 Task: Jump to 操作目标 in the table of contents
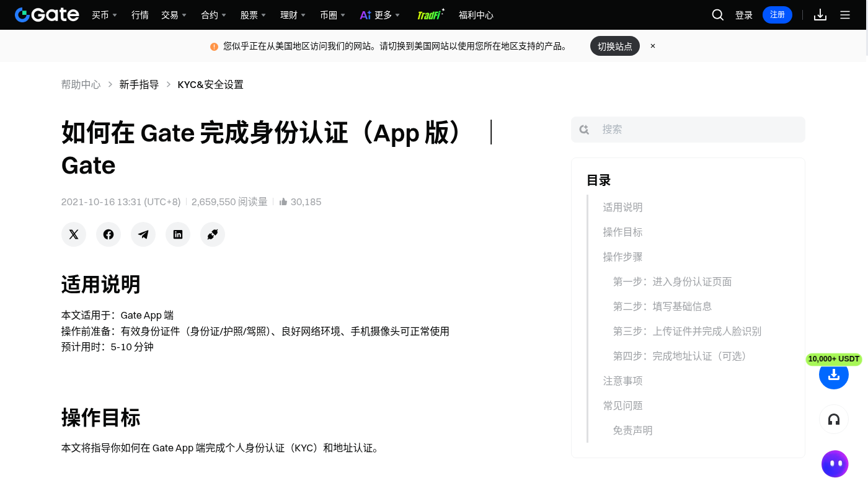(x=623, y=232)
